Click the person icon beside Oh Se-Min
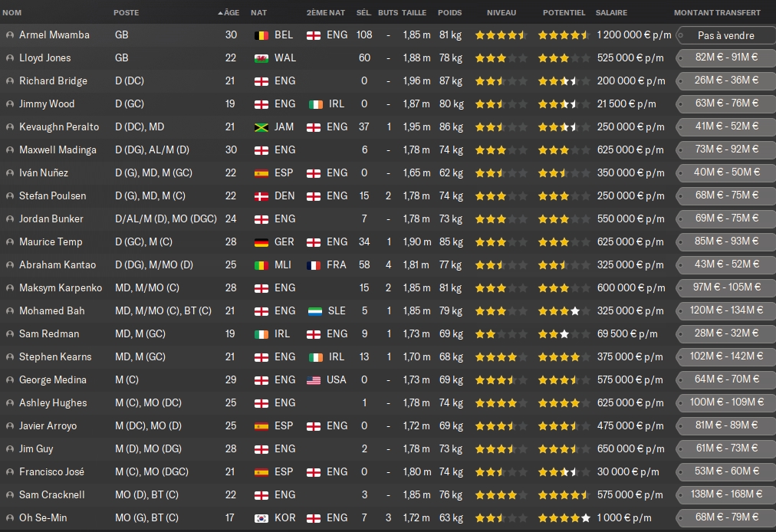The height and width of the screenshot is (532, 776). click(10, 518)
